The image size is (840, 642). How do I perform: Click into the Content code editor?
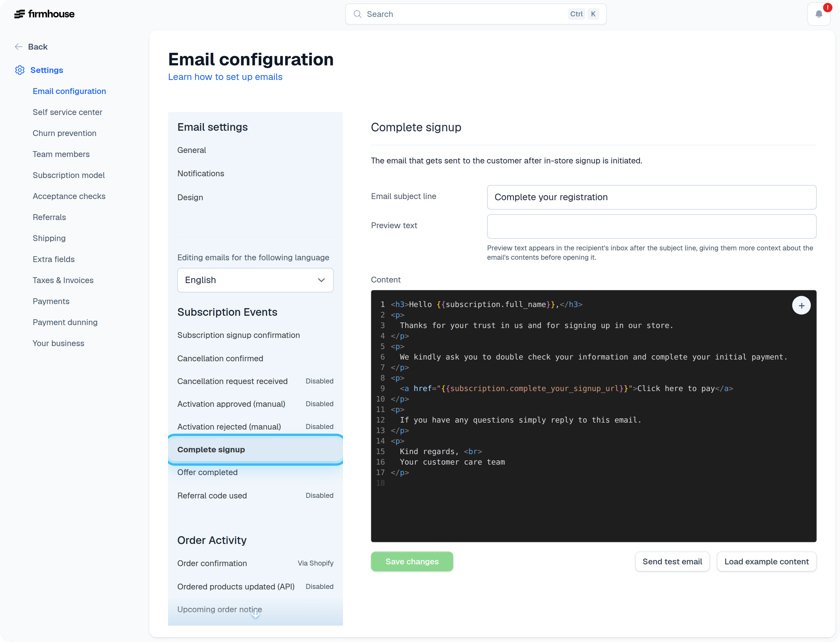click(x=593, y=416)
